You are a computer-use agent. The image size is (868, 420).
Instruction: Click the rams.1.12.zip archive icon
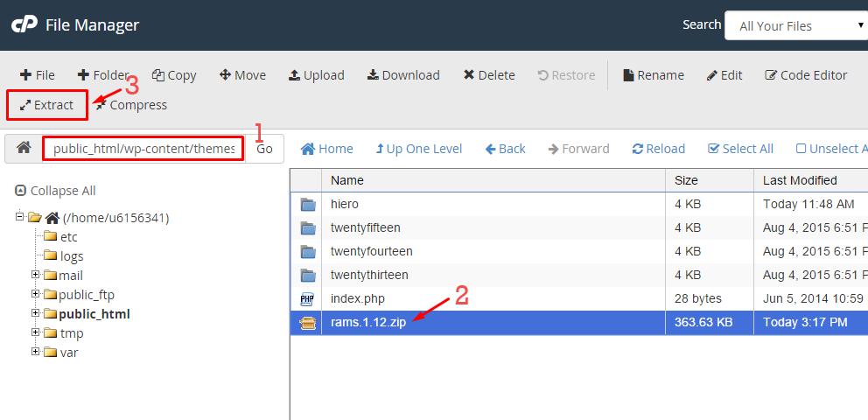[307, 323]
